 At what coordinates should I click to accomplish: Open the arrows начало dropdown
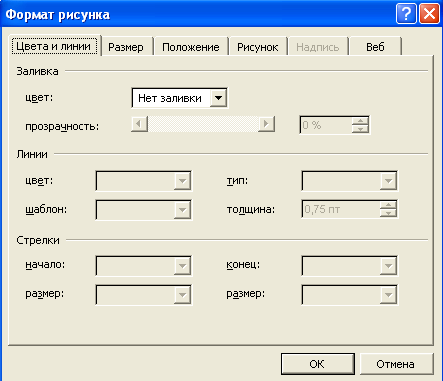[144, 266]
